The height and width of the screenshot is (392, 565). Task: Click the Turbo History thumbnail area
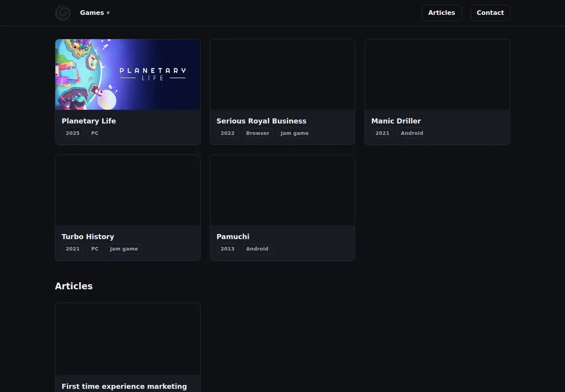(128, 190)
